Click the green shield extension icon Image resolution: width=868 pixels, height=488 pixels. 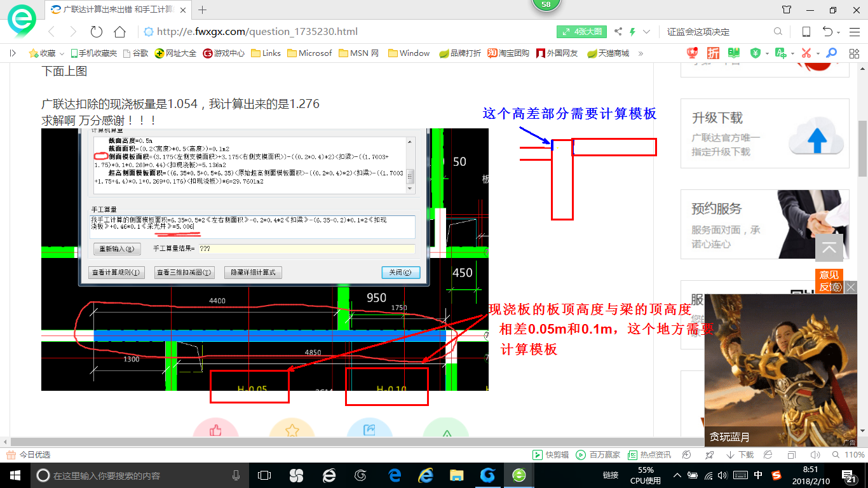[755, 53]
